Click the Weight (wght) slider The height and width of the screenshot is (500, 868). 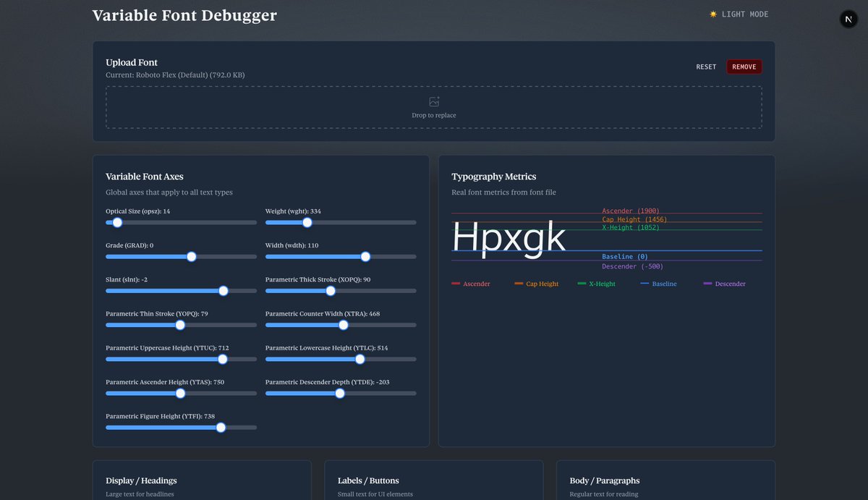pyautogui.click(x=341, y=223)
